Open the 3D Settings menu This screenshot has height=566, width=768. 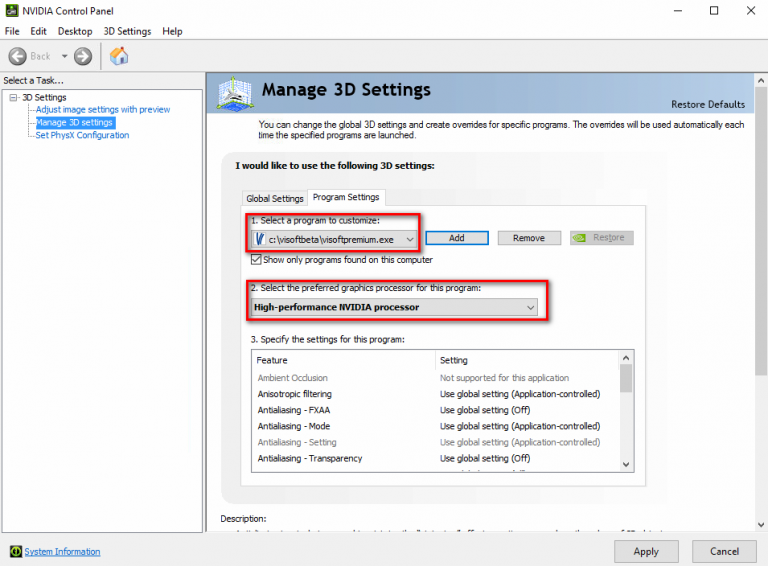coord(127,31)
